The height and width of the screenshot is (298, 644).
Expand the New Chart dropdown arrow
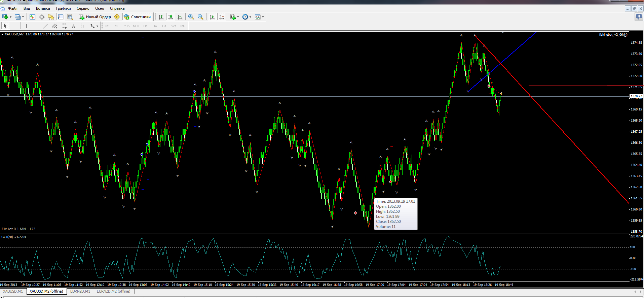pos(10,17)
